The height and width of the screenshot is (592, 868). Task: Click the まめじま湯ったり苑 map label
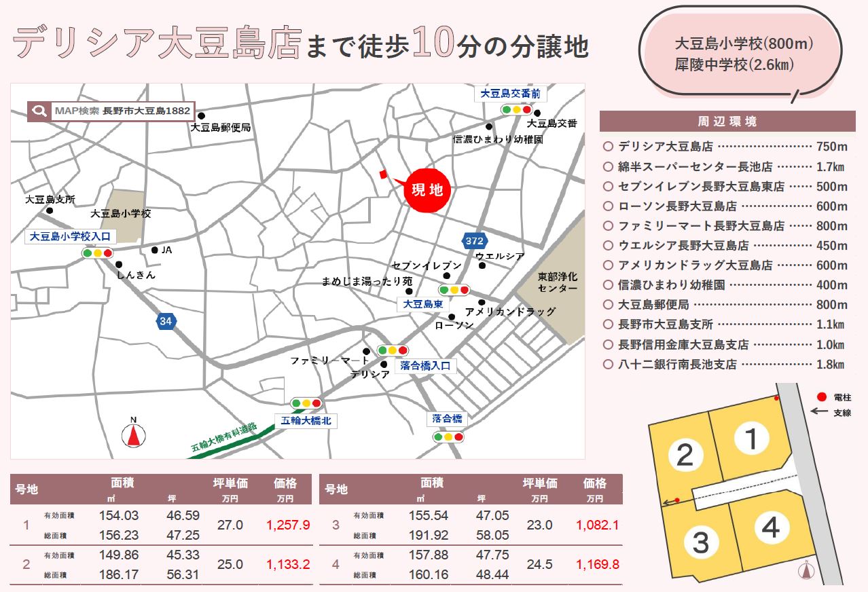click(367, 281)
